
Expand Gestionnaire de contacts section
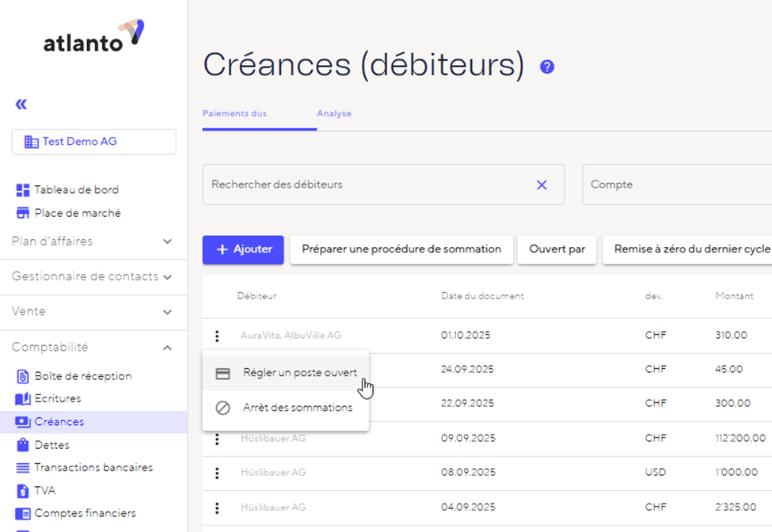pyautogui.click(x=167, y=276)
